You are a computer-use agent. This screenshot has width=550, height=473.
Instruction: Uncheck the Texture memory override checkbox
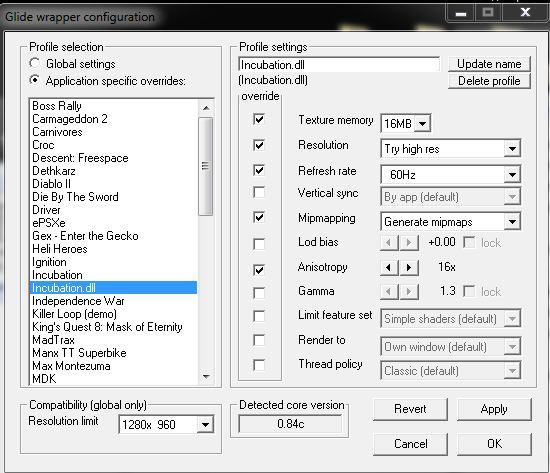[x=259, y=119]
